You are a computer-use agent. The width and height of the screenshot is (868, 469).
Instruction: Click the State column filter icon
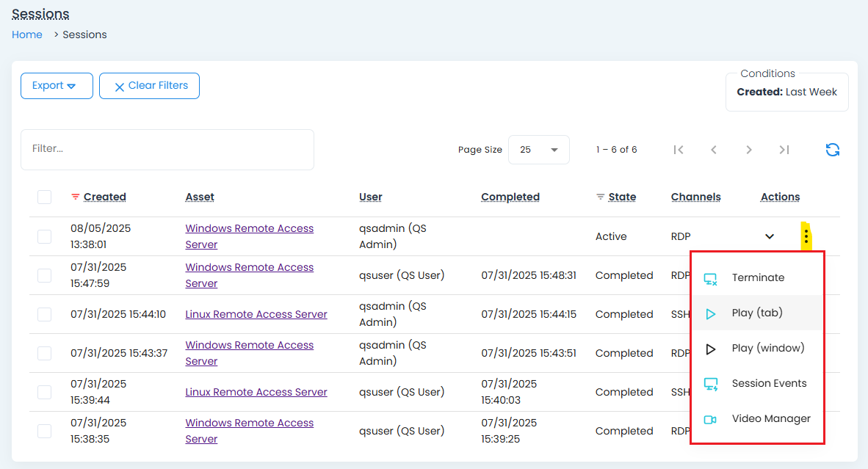pos(600,197)
